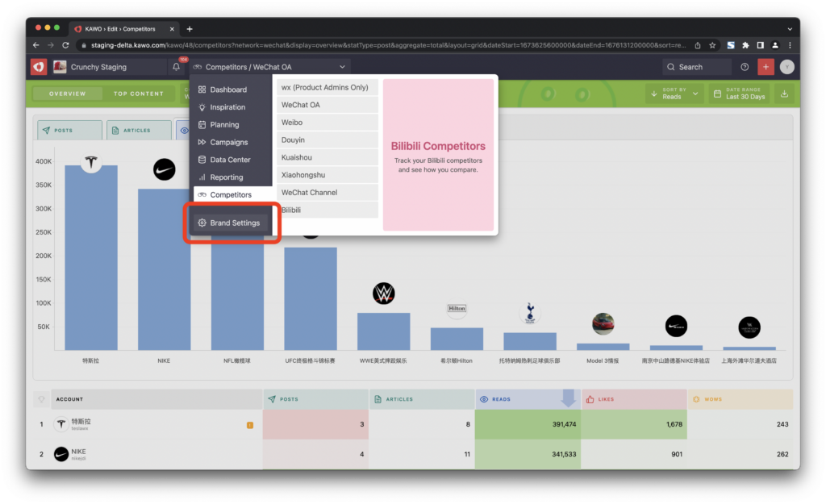Screen dimensions: 826x504
Task: Click the pin icon beside the ACCOUNT header
Action: point(42,399)
